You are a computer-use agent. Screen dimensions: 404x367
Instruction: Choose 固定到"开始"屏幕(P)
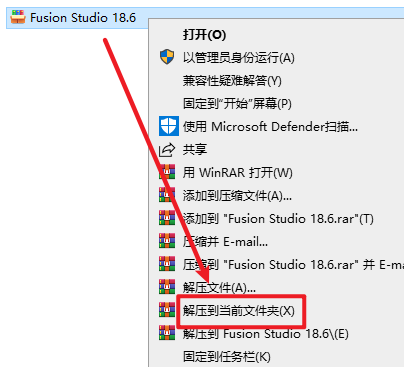click(237, 104)
